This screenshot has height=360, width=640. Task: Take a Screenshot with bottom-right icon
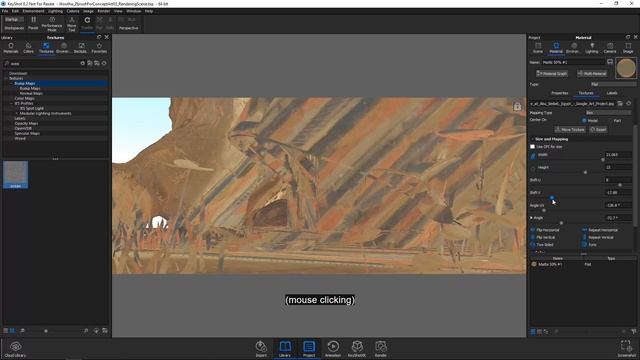[626, 349]
